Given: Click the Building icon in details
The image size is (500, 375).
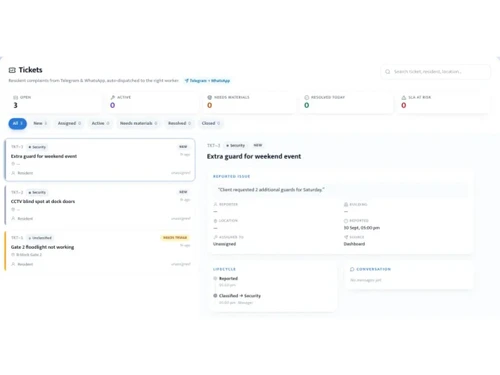Looking at the screenshot, I should [346, 204].
